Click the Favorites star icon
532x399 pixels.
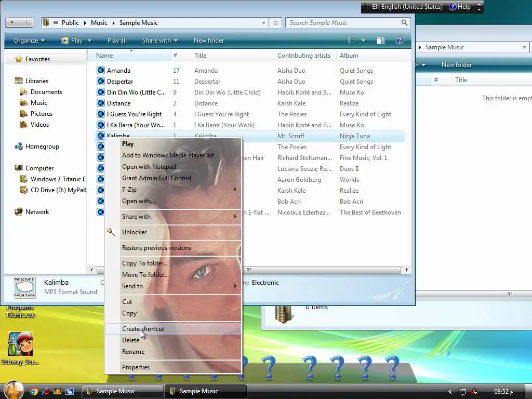(19, 59)
